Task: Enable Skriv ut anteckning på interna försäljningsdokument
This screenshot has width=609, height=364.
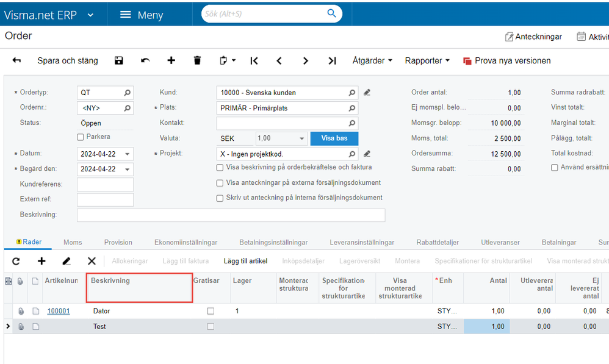Action: 220,198
